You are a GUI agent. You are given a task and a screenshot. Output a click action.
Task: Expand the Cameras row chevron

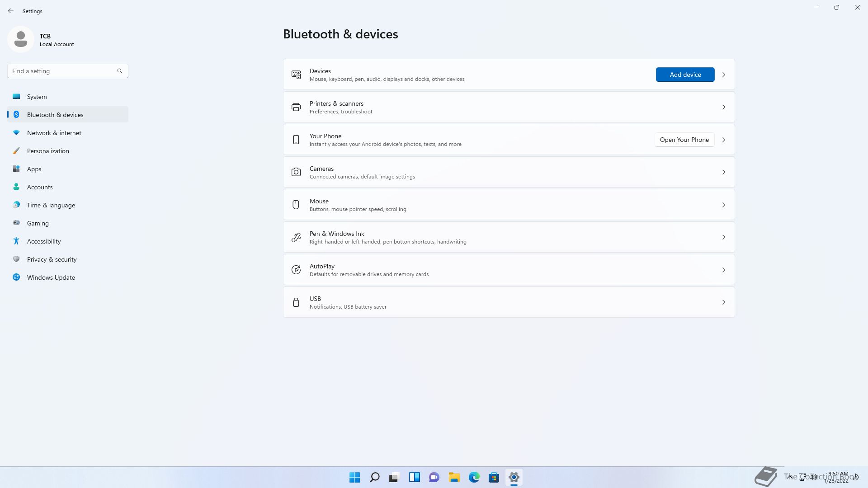(724, 172)
